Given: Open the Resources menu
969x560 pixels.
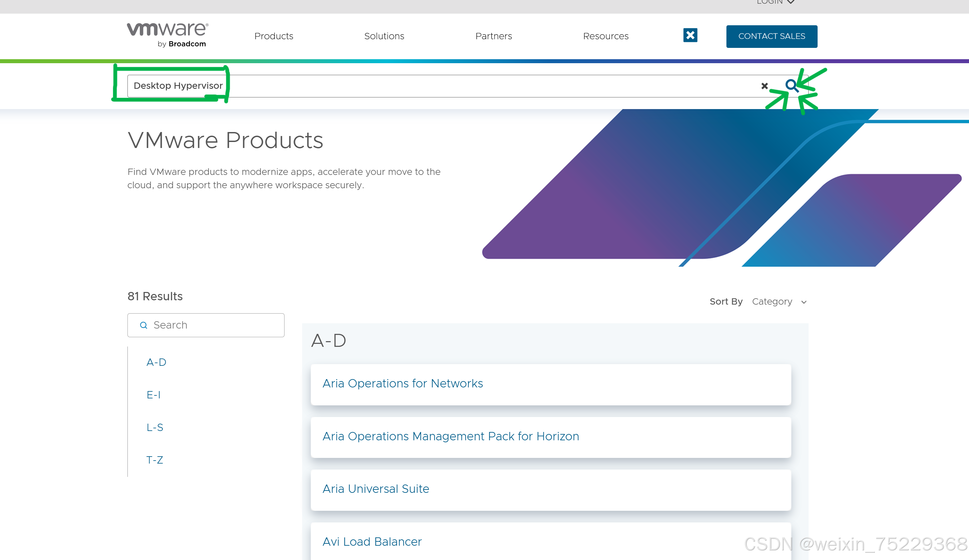Looking at the screenshot, I should click(x=605, y=36).
